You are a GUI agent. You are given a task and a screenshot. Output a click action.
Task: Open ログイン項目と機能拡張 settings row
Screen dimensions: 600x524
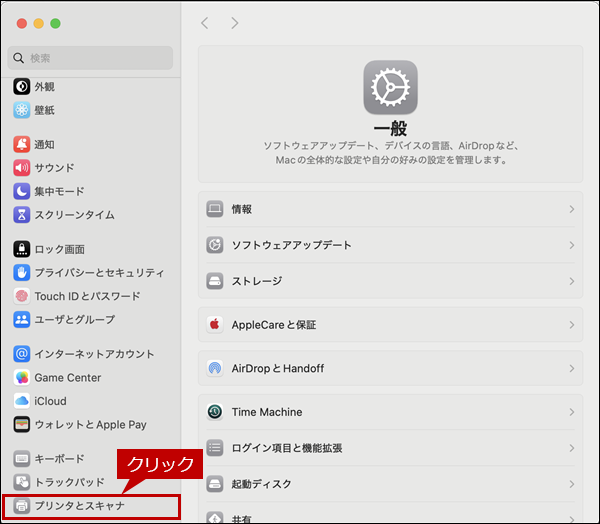pyautogui.click(x=390, y=448)
